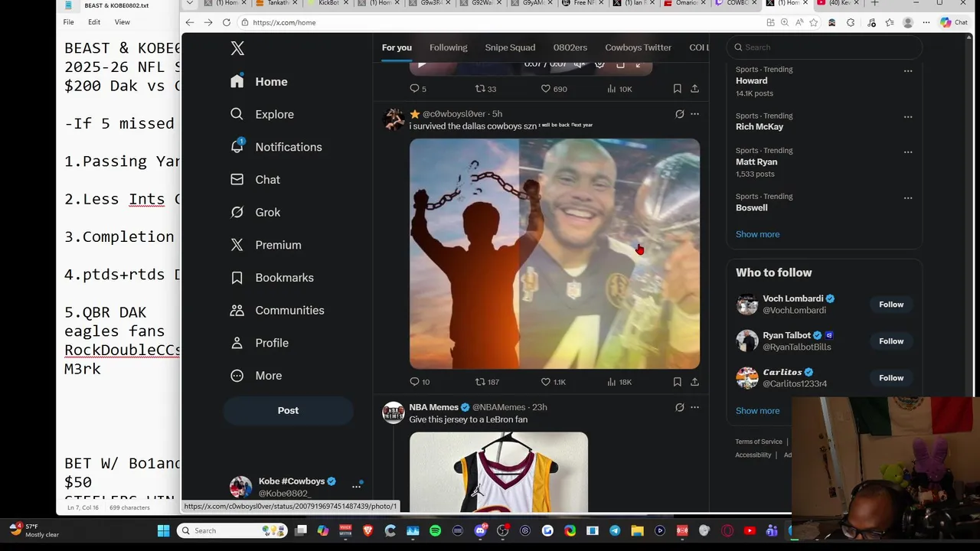This screenshot has width=980, height=551.
Task: Open the View menu in Notepad
Action: click(122, 22)
